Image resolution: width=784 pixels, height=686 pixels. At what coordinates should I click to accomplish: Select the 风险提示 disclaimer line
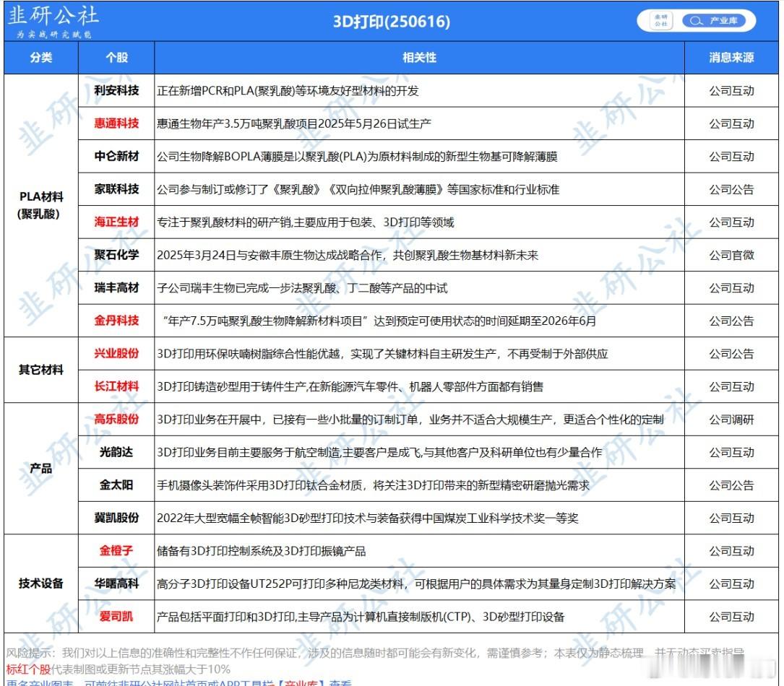[375, 653]
